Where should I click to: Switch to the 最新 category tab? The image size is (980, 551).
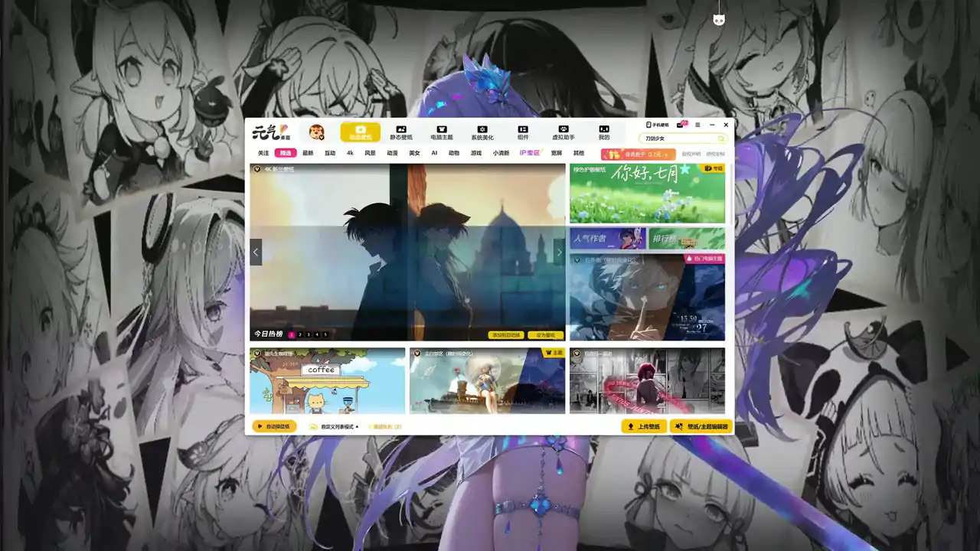pyautogui.click(x=308, y=153)
